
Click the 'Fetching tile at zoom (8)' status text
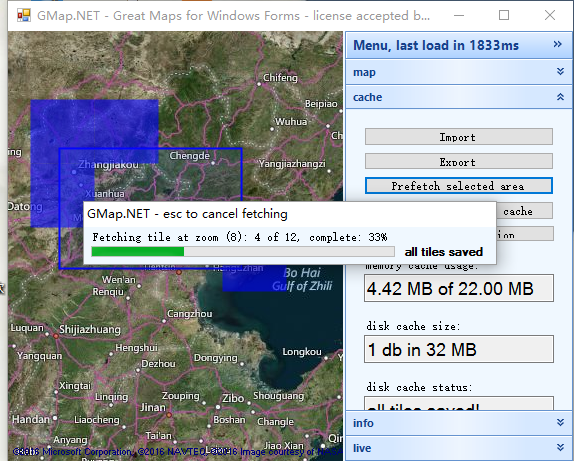coord(240,237)
